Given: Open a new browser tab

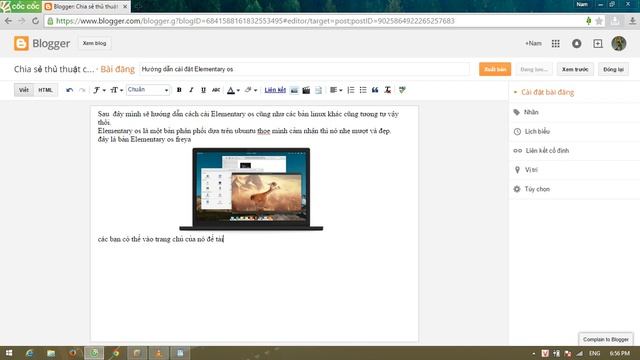Looking at the screenshot, I should 138,7.
